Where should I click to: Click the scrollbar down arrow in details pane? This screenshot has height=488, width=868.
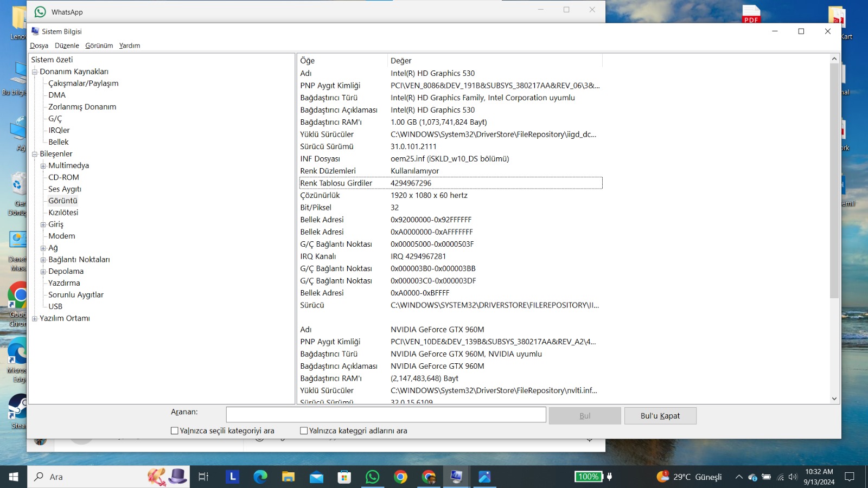tap(834, 399)
